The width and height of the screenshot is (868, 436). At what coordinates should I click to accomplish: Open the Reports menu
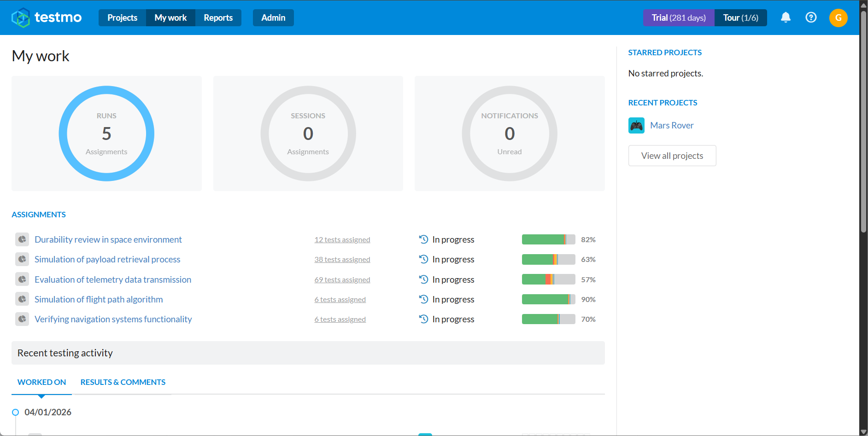[218, 17]
